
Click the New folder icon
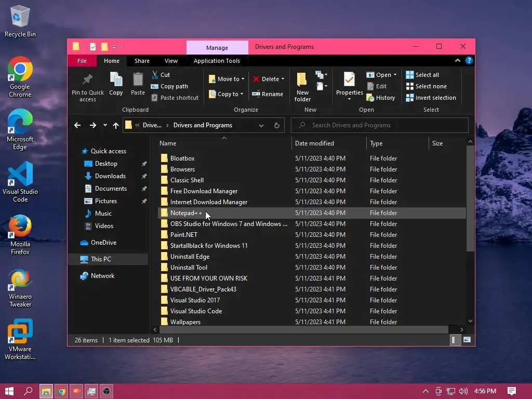302,79
